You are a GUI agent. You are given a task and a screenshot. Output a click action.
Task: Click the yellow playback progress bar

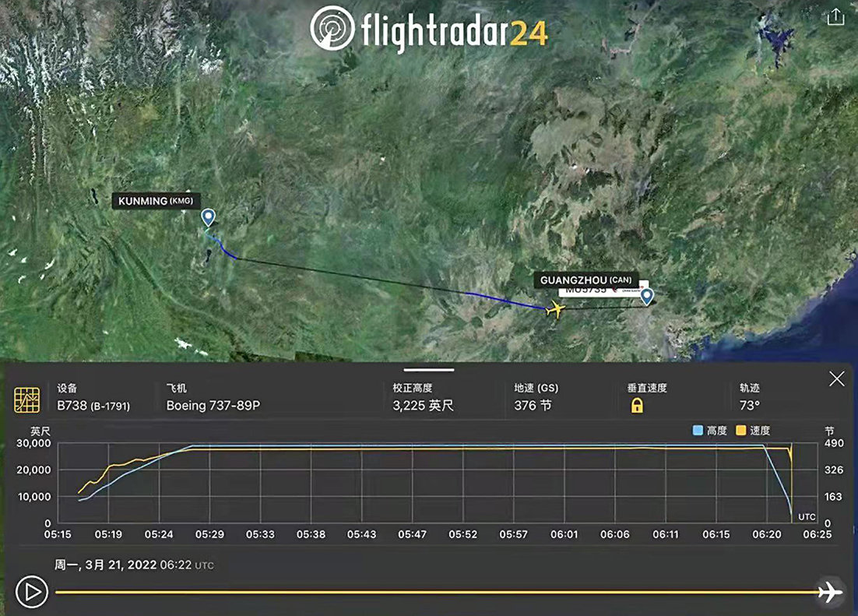point(437,592)
